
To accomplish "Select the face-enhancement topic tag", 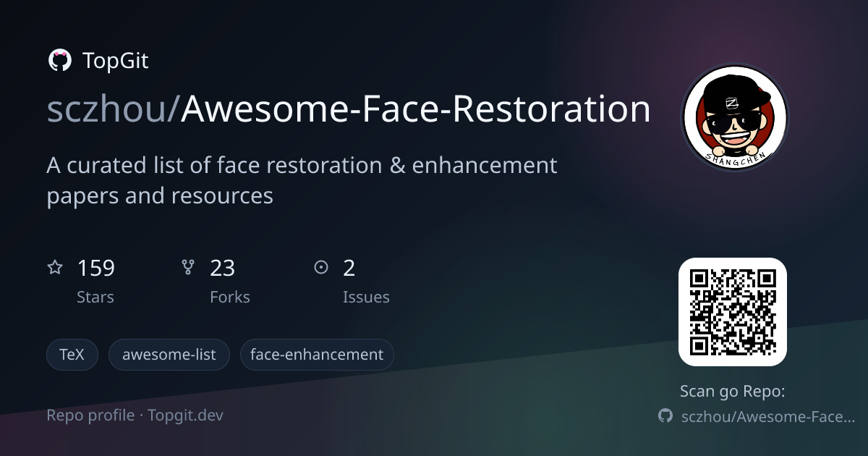I will 317,355.
